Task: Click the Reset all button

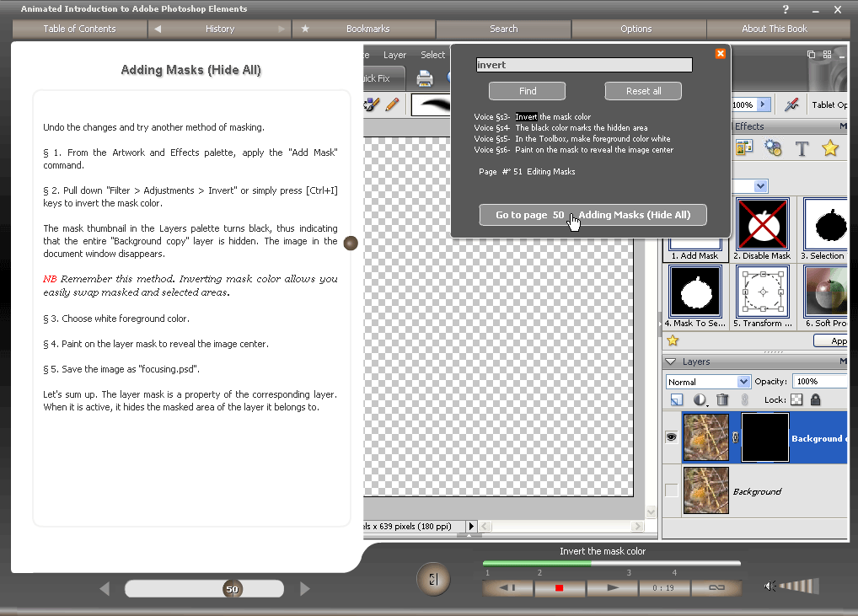Action: [x=643, y=91]
